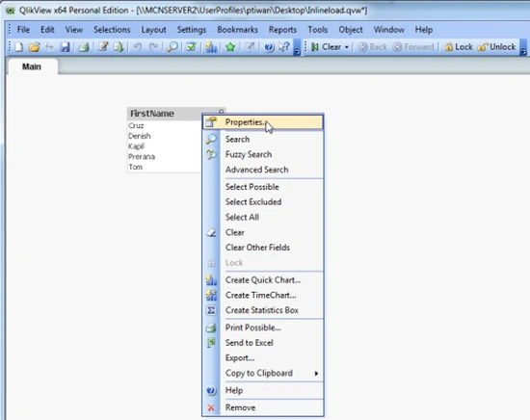Open the Selections menu
The image size is (530, 420).
coord(112,30)
